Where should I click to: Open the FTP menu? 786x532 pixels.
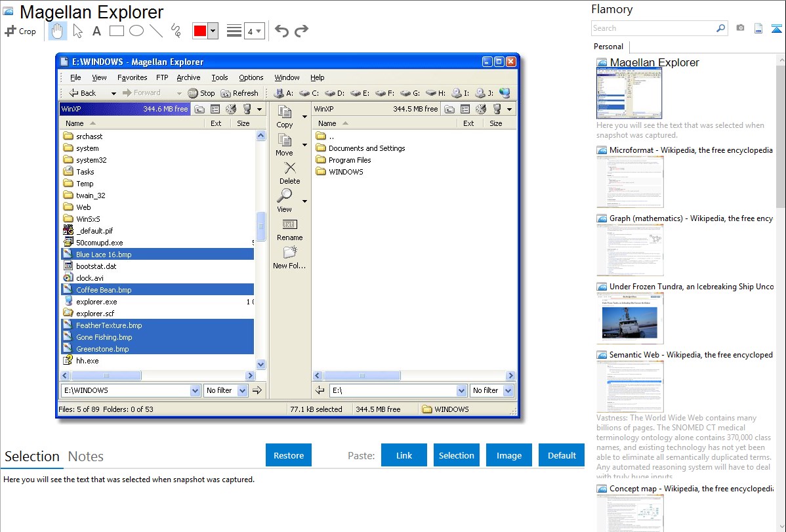point(162,77)
